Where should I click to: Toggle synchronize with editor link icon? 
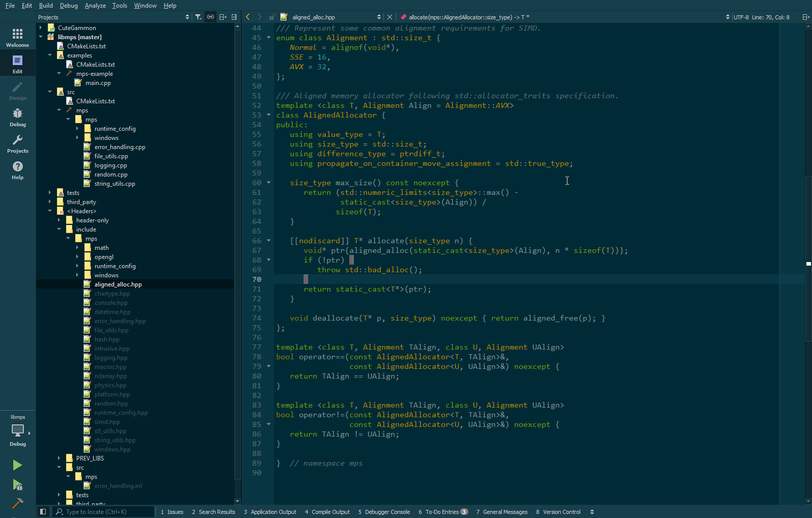coord(210,17)
